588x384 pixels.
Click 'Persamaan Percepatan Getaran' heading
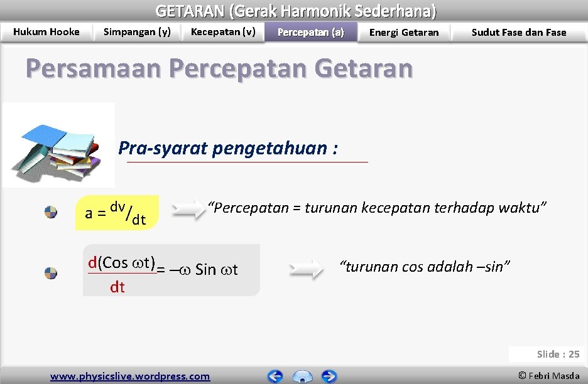coord(219,68)
